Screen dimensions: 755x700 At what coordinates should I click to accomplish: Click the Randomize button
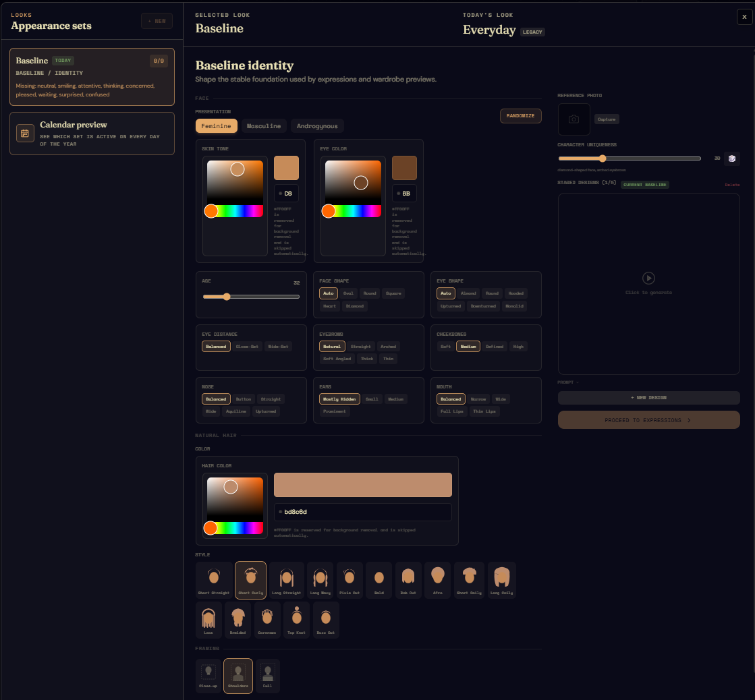click(520, 116)
